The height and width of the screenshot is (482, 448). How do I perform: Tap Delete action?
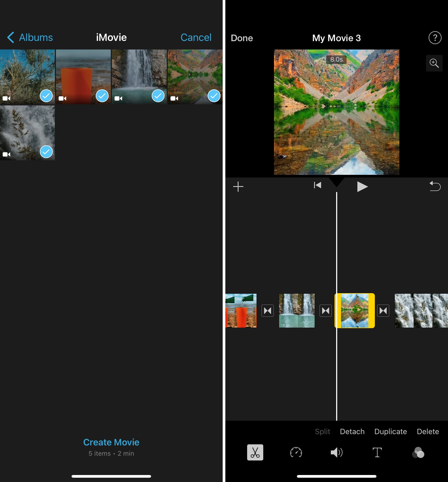coord(428,432)
